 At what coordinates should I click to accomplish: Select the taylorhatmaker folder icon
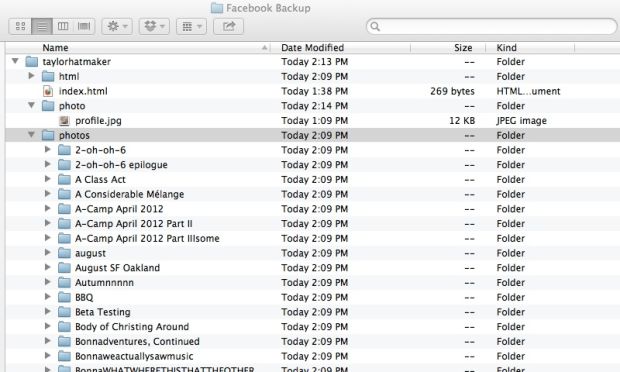pyautogui.click(x=32, y=62)
